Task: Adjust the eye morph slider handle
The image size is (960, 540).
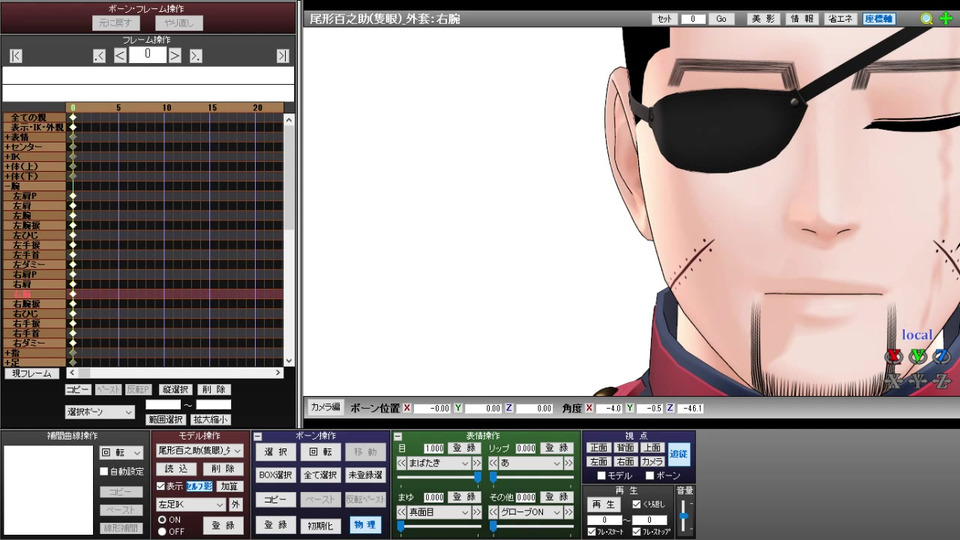Action: (478, 477)
